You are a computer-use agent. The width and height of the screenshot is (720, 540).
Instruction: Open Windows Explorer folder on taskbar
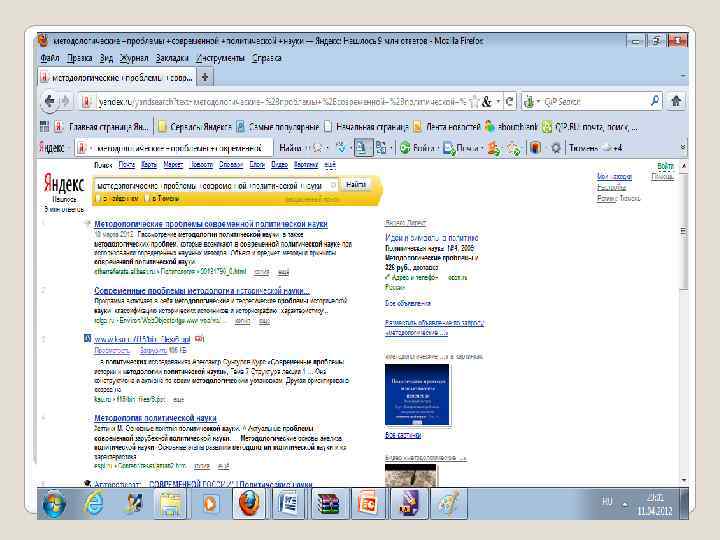[x=171, y=504]
